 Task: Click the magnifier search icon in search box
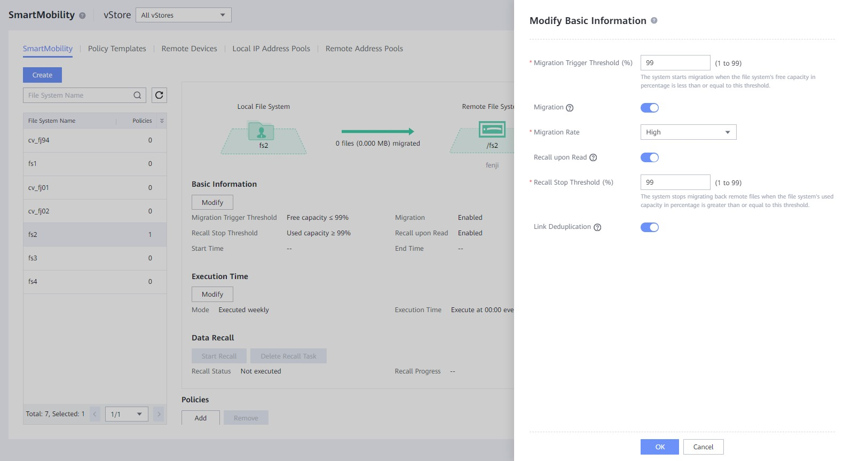tap(138, 95)
